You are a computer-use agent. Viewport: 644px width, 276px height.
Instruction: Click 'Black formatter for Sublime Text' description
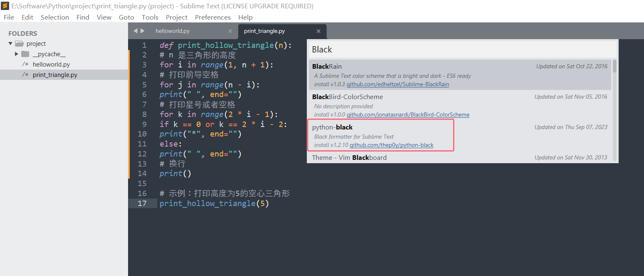pyautogui.click(x=354, y=137)
